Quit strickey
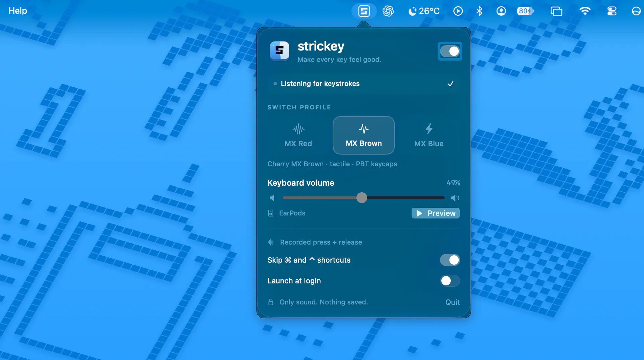 pos(452,302)
